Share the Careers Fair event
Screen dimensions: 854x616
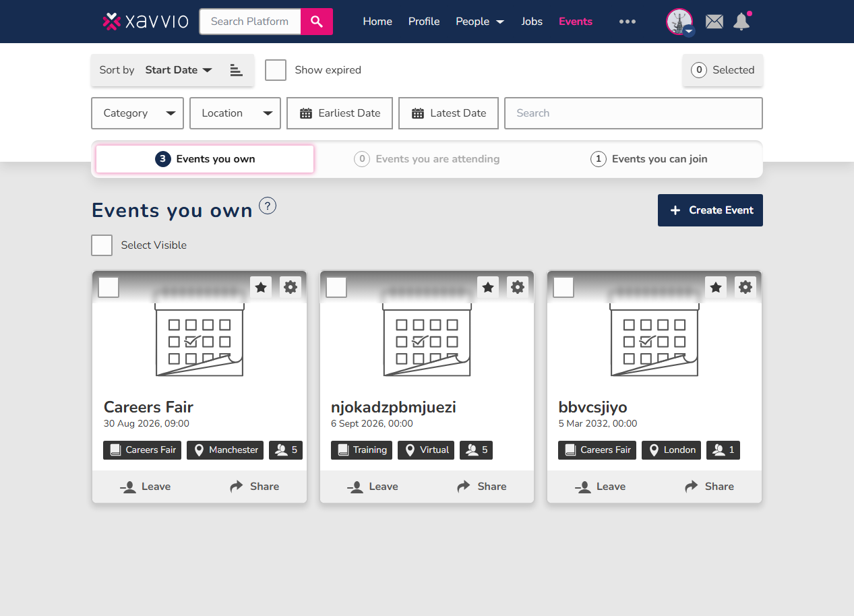pos(254,487)
